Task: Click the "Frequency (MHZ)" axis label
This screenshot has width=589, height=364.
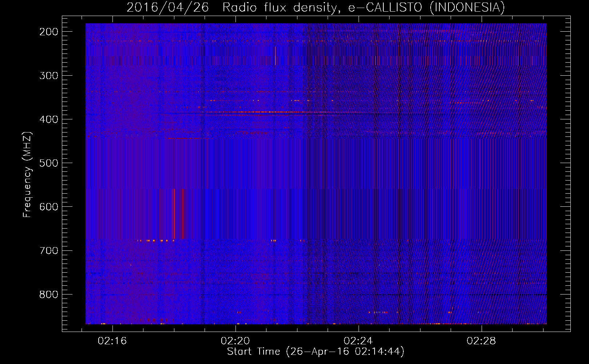Action: (x=27, y=175)
